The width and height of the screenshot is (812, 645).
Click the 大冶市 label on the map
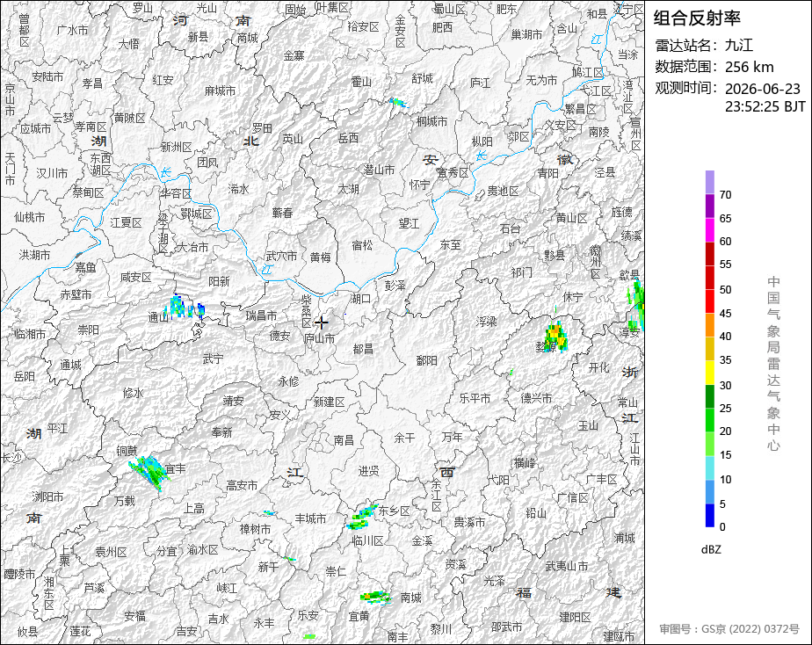coord(192,248)
